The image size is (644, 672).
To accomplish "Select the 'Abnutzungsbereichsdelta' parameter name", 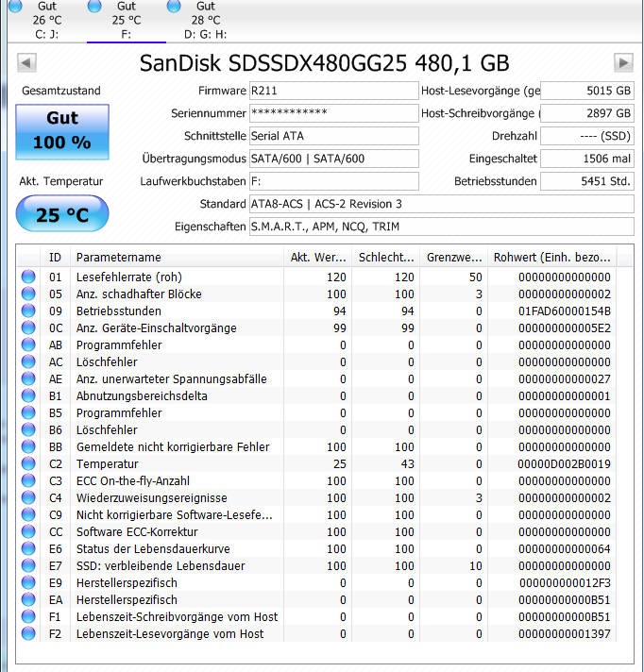I will [142, 396].
